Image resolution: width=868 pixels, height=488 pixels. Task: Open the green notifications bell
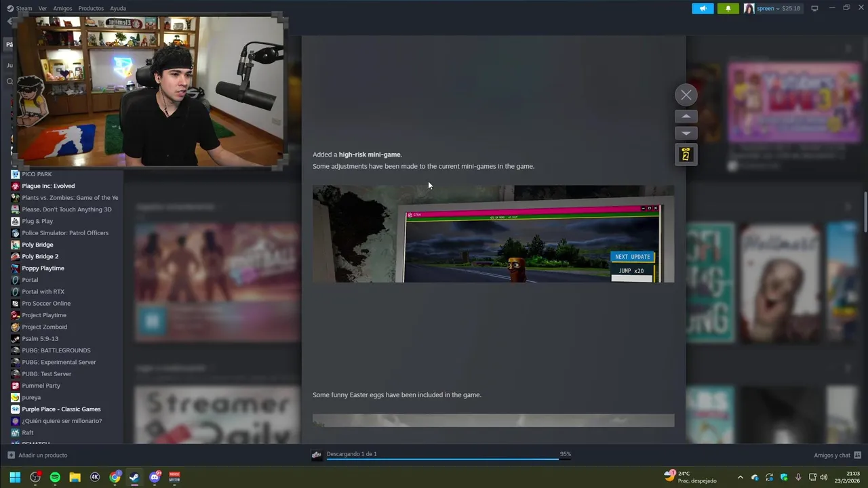pos(728,8)
